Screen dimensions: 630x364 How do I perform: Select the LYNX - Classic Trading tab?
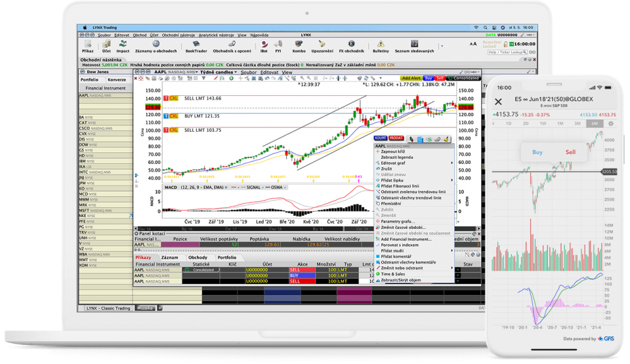point(108,308)
